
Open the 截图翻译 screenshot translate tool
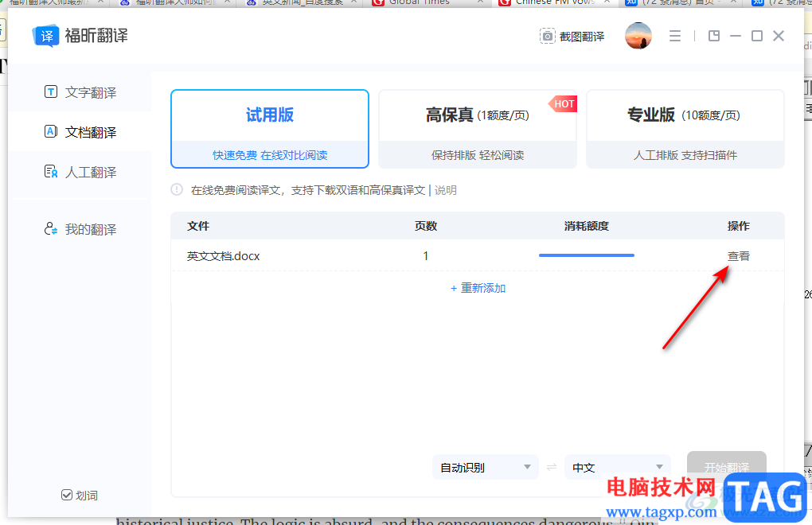point(572,37)
